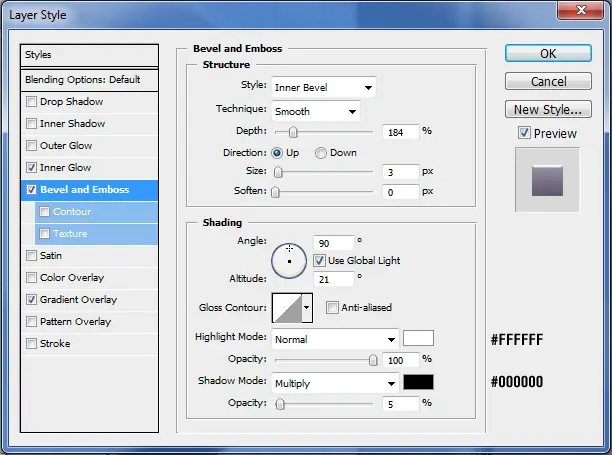Open the Drop Shadow settings page
The height and width of the screenshot is (455, 612).
coord(71,102)
